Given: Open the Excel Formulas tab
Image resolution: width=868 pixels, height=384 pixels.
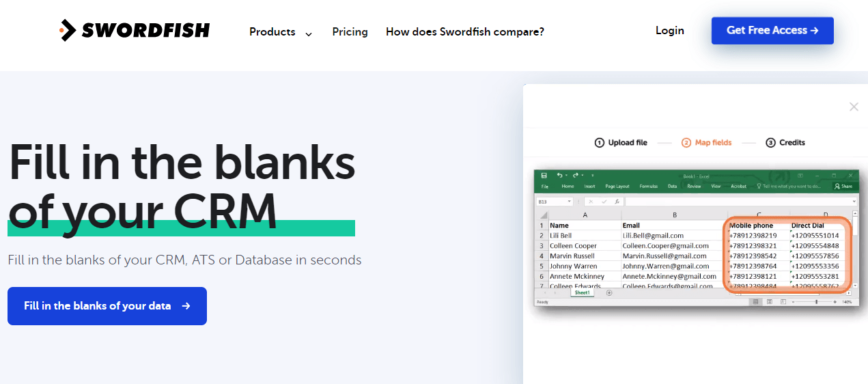Looking at the screenshot, I should coord(649,187).
